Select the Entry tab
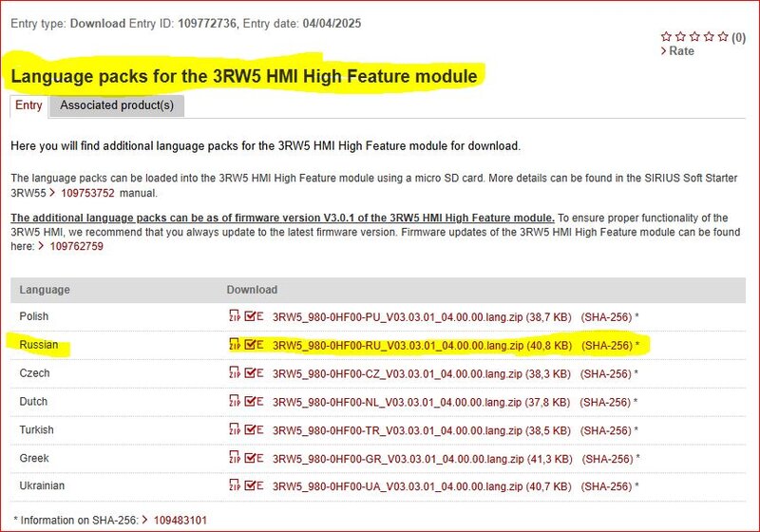 [x=28, y=105]
